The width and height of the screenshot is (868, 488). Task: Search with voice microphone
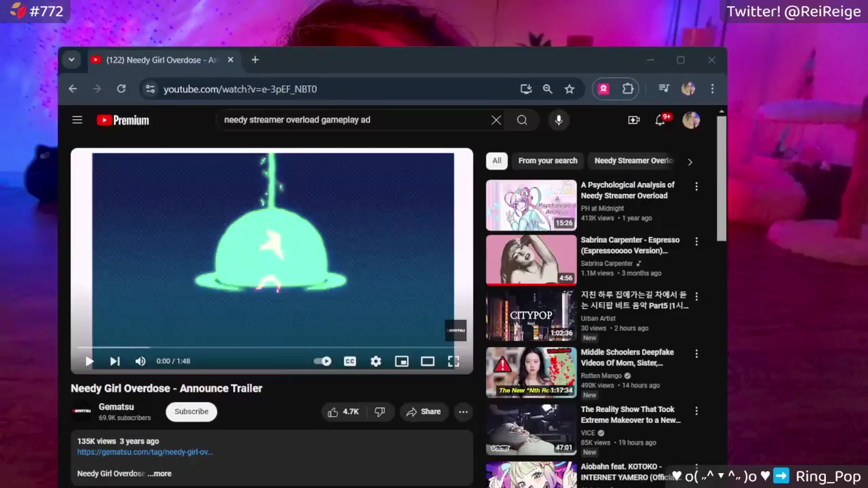click(x=559, y=120)
